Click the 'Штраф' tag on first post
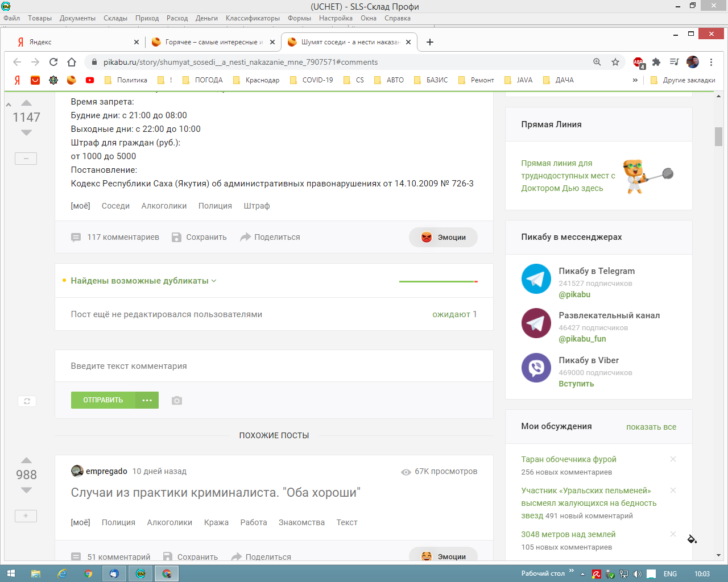 click(x=257, y=206)
